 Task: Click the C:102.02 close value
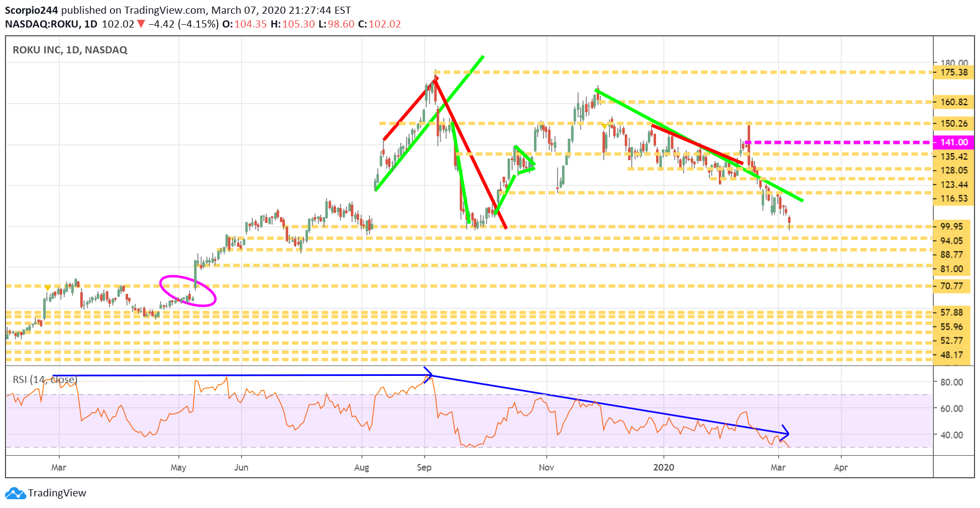379,24
